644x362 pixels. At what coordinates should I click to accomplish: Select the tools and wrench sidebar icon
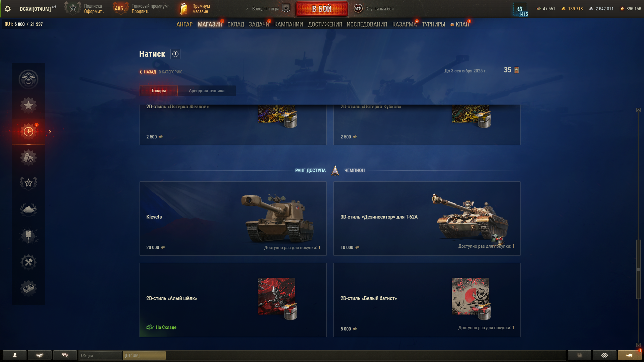[x=29, y=262]
